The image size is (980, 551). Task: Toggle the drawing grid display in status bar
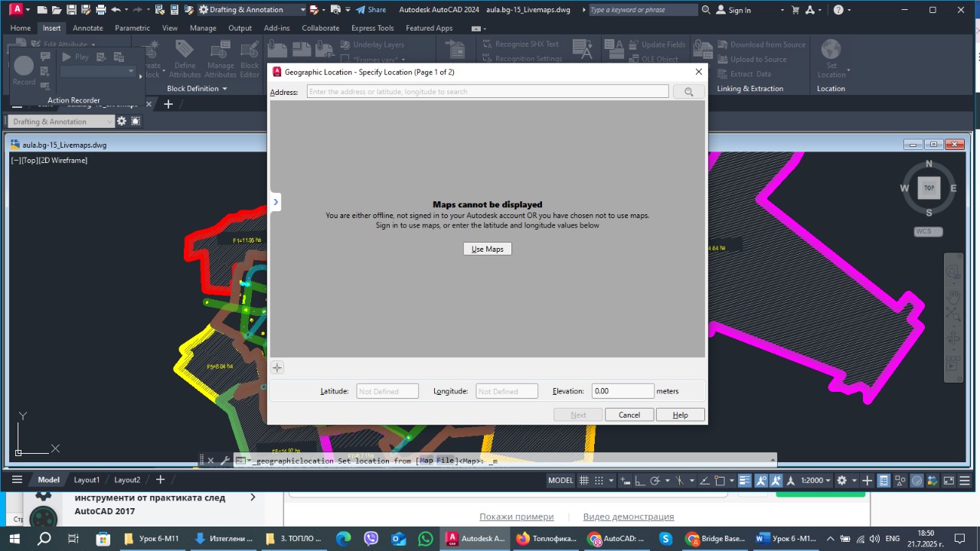(x=584, y=481)
